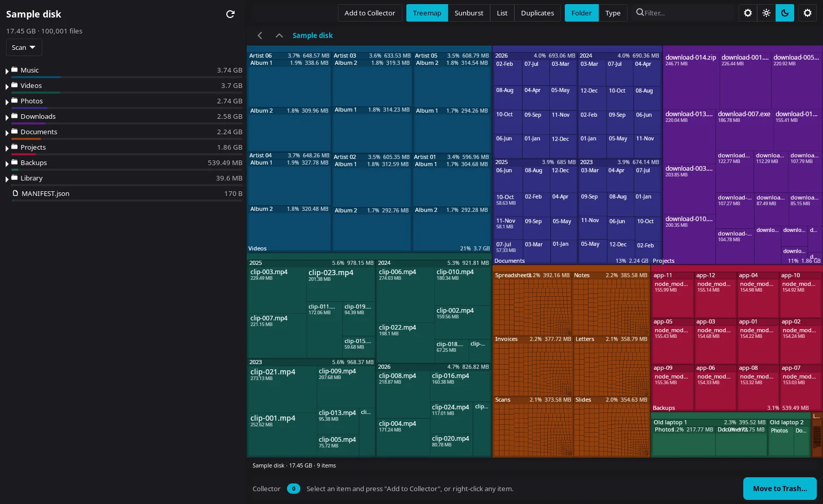Click the folder icon of the Photos row
The image size is (823, 504).
[14, 100]
